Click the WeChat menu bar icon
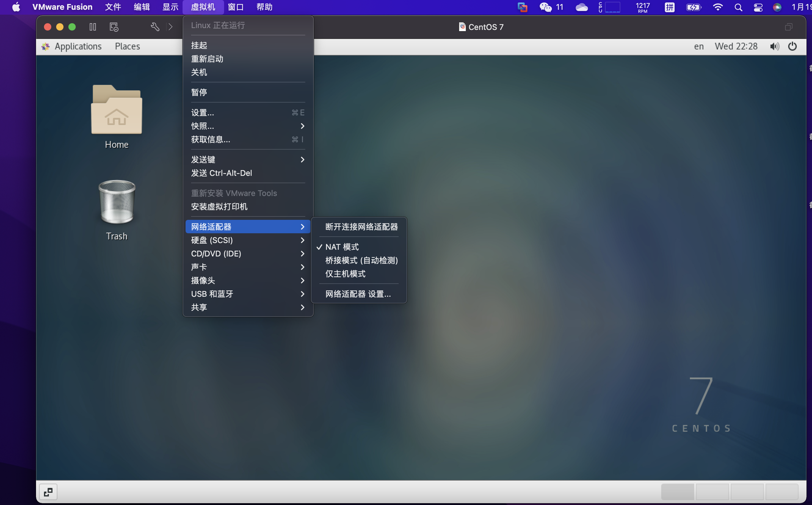The image size is (812, 505). point(546,7)
